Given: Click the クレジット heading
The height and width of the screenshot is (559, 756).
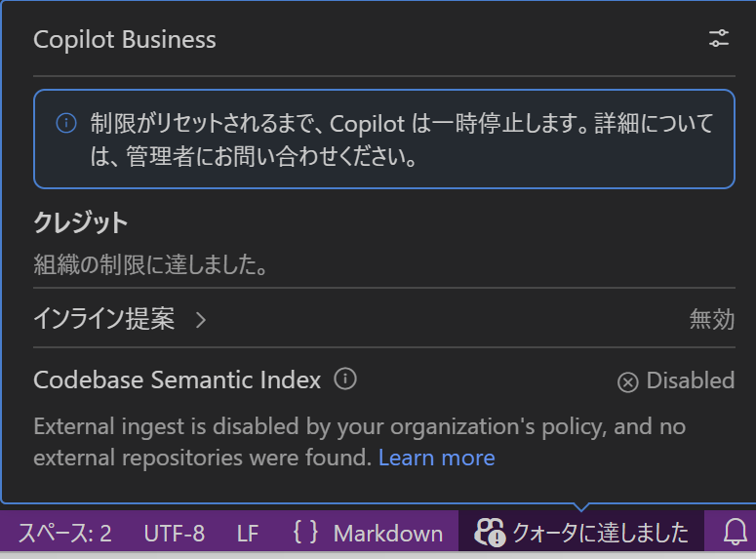Looking at the screenshot, I should coord(81,222).
